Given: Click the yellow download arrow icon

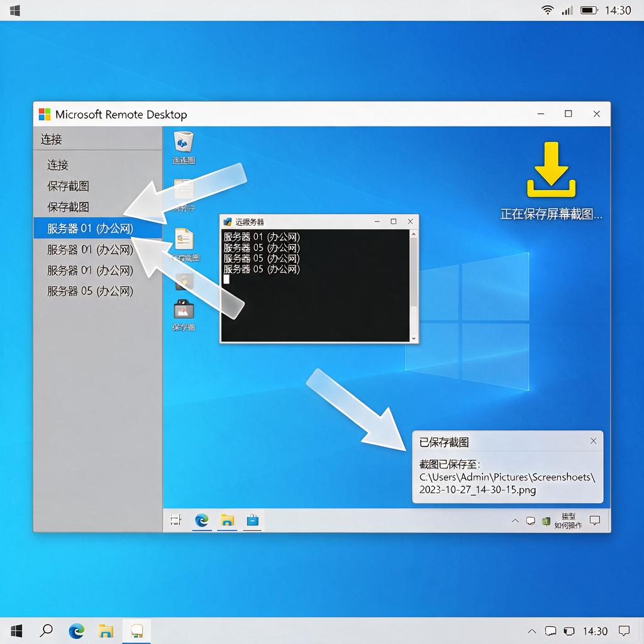Looking at the screenshot, I should coord(551,169).
